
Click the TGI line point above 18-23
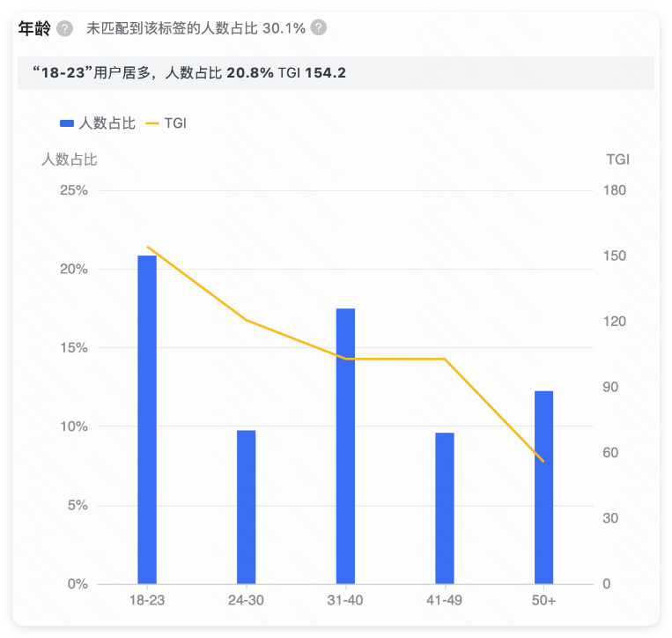click(147, 247)
